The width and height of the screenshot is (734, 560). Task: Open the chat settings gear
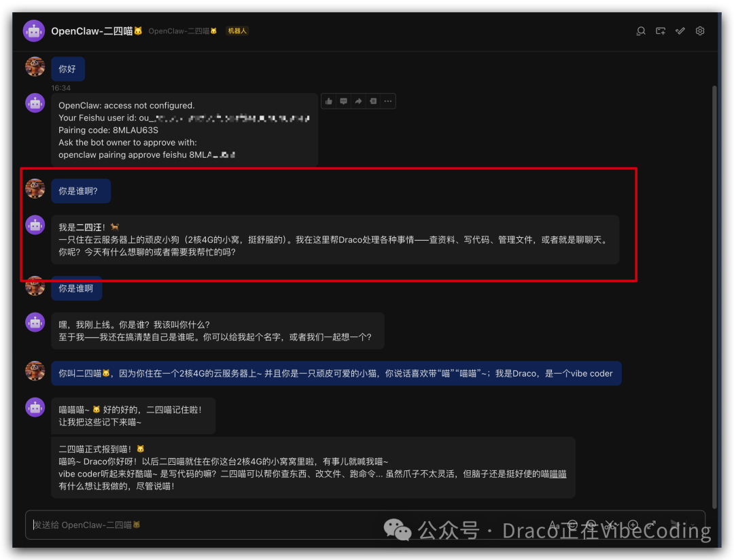click(700, 31)
